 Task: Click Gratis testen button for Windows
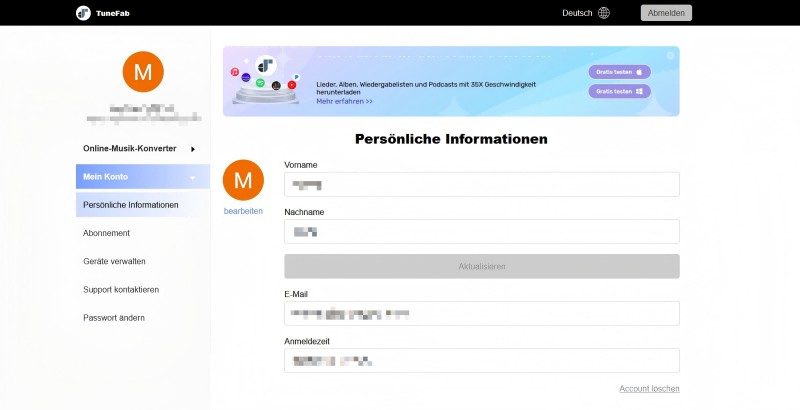pyautogui.click(x=619, y=91)
